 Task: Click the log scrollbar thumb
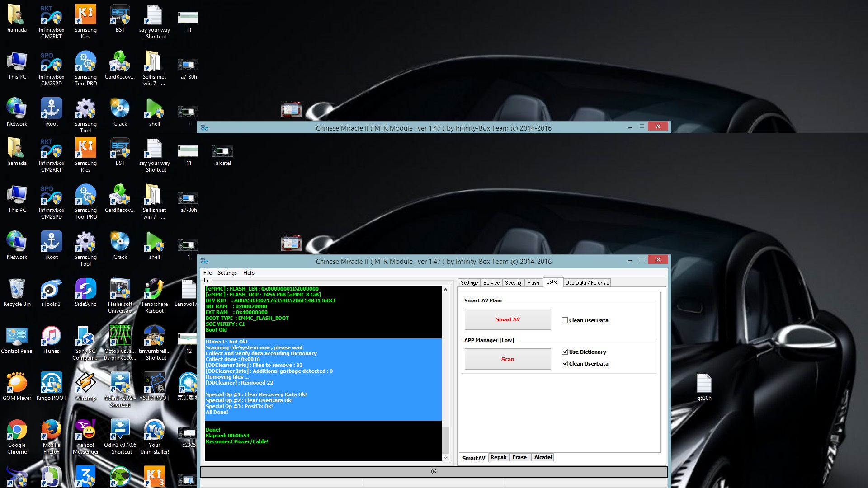445,439
